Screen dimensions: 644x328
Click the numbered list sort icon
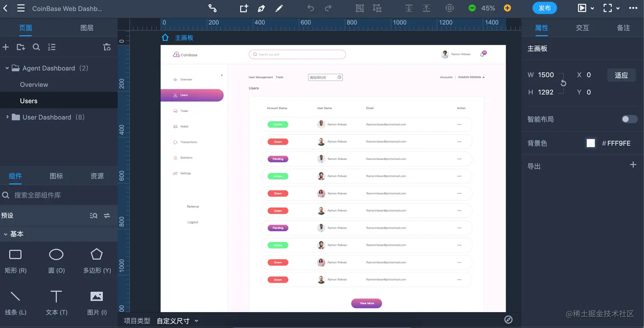tap(52, 47)
